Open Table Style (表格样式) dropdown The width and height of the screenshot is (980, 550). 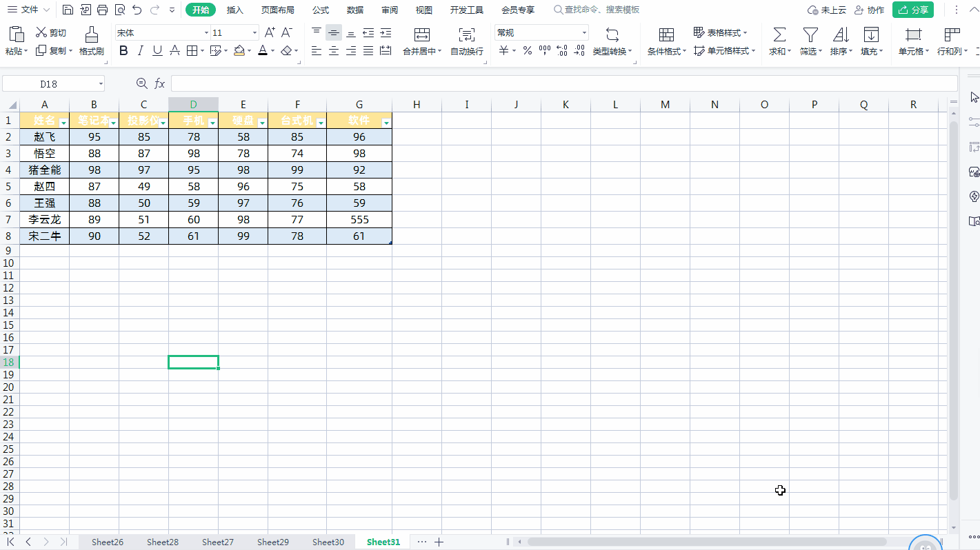[721, 32]
